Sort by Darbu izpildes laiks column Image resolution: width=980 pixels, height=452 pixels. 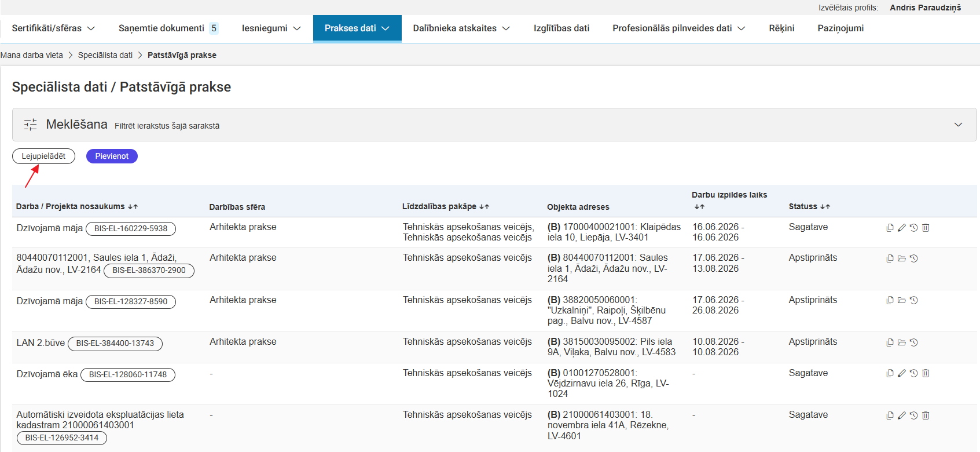coord(729,201)
